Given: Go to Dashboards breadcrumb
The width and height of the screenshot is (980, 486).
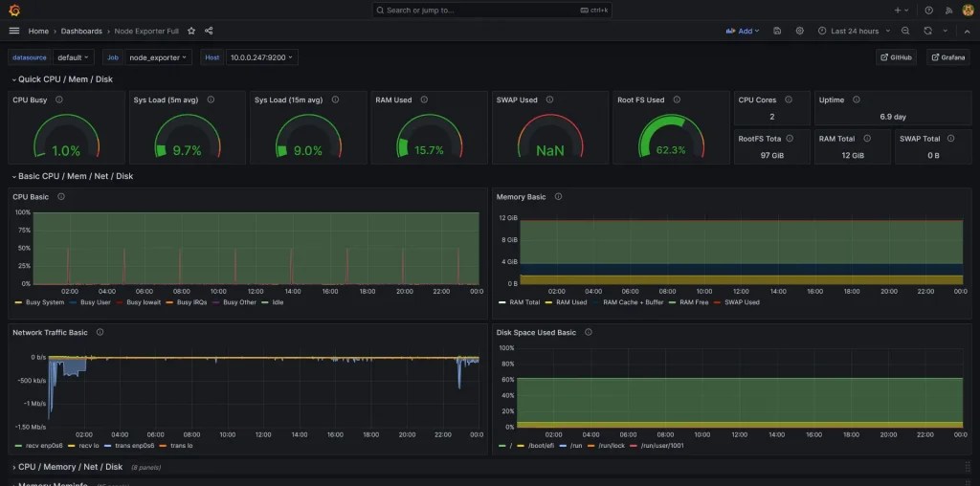Looking at the screenshot, I should pyautogui.click(x=81, y=31).
